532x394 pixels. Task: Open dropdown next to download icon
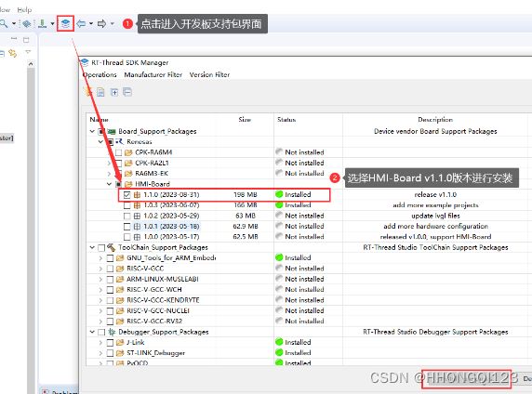(53, 24)
